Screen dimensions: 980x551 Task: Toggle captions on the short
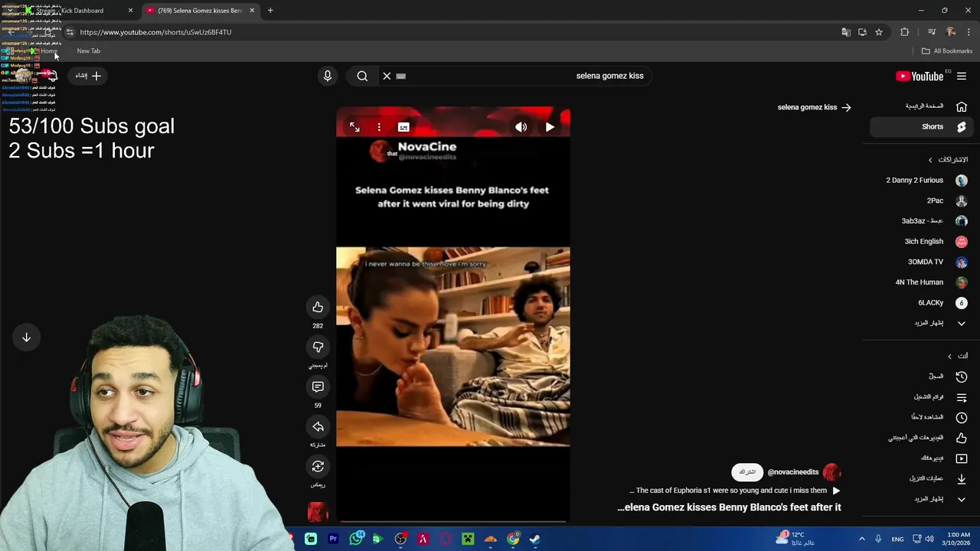click(403, 127)
